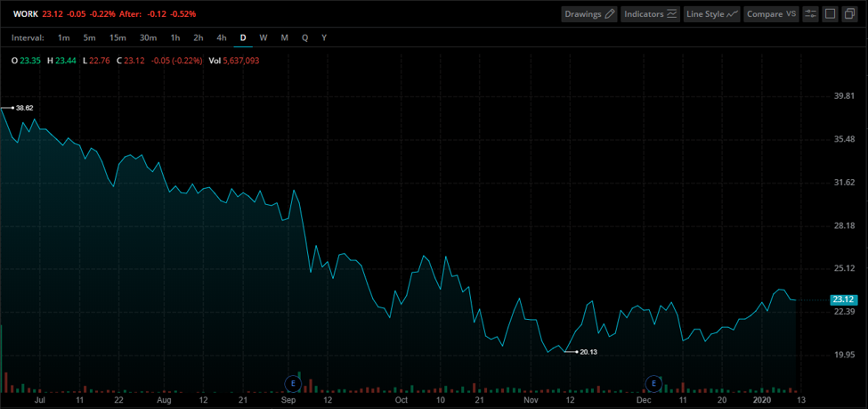Select the 1h interval
This screenshot has height=409, width=868.
174,37
